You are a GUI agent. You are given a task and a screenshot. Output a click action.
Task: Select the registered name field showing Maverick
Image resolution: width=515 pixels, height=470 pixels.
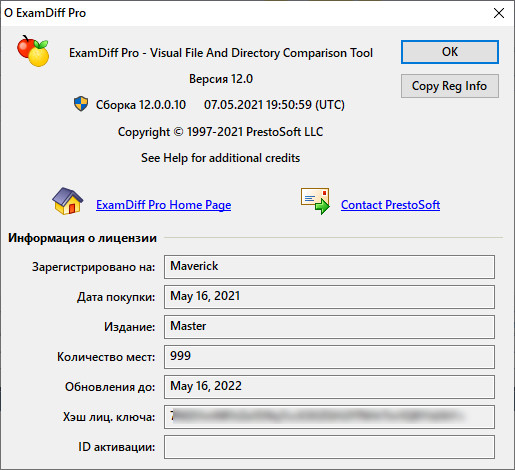coord(329,267)
